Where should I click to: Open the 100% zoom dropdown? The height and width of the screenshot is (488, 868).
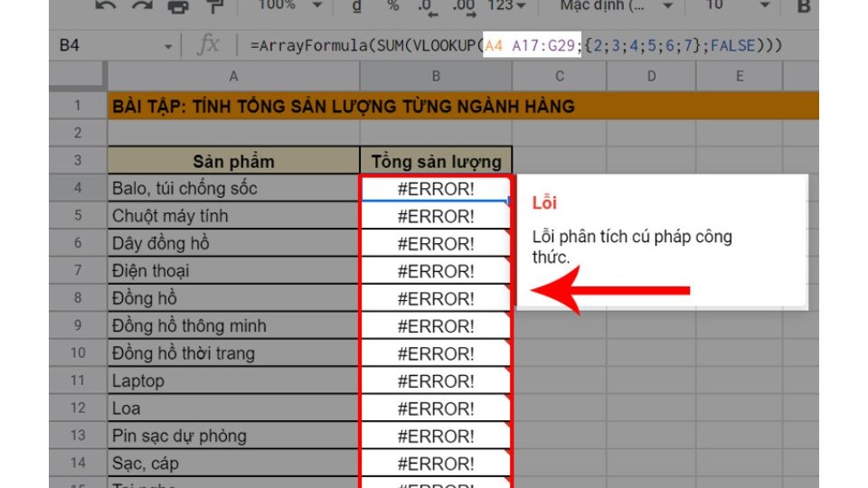(289, 5)
